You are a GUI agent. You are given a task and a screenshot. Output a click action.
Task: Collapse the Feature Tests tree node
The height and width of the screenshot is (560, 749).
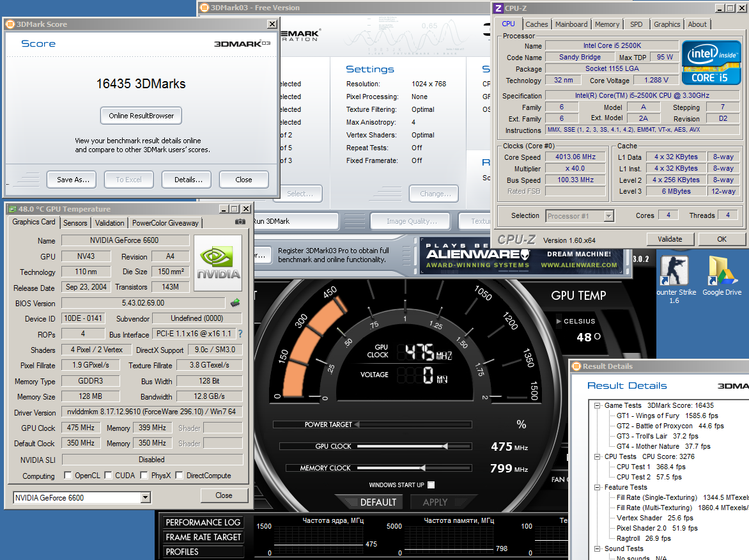[597, 487]
